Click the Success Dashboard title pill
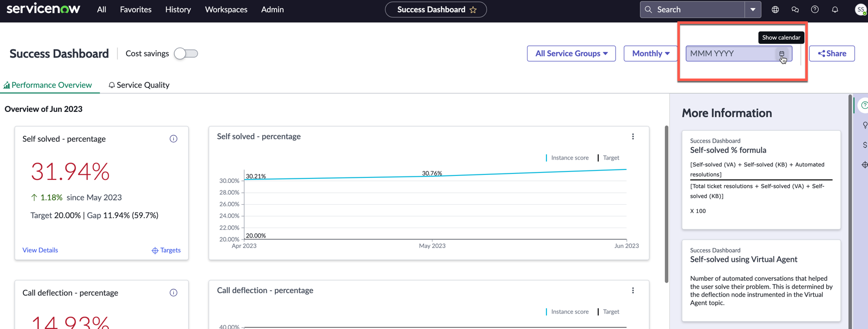The height and width of the screenshot is (329, 868). coord(435,9)
